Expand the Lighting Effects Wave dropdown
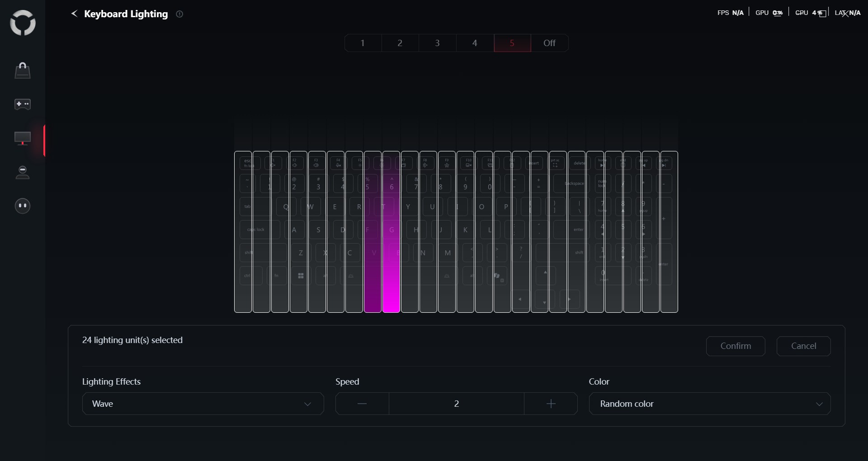 [203, 404]
